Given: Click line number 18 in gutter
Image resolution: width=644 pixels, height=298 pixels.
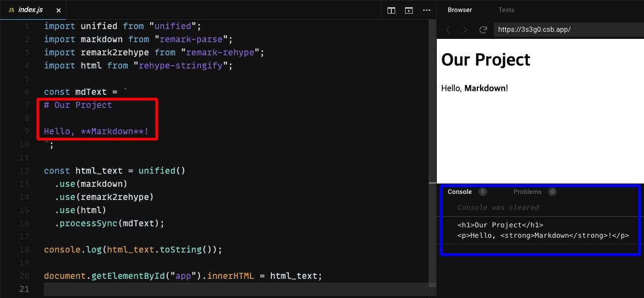Looking at the screenshot, I should [x=24, y=250].
